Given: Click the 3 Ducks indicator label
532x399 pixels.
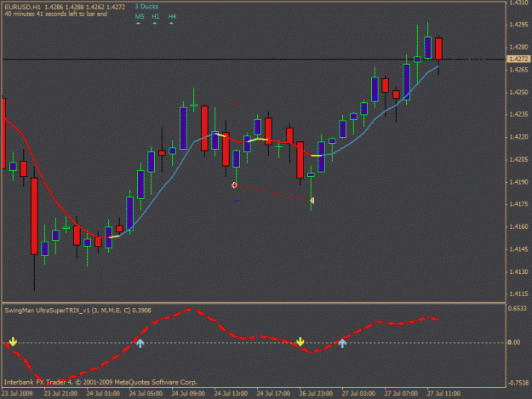Looking at the screenshot, I should pos(146,7).
